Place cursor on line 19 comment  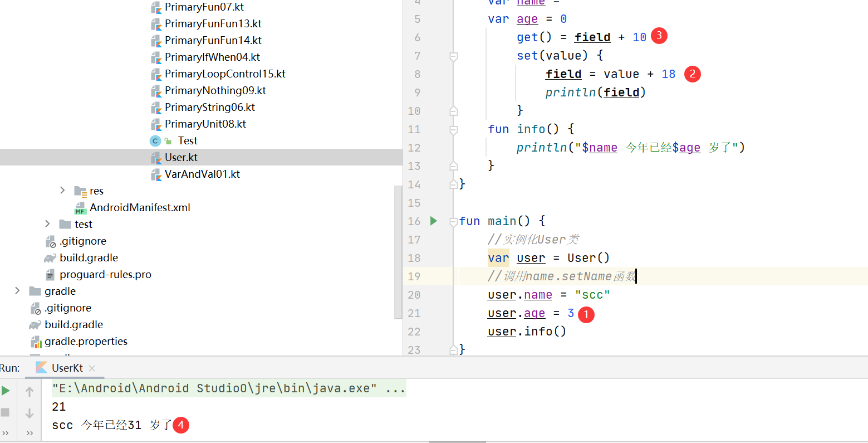coord(562,276)
